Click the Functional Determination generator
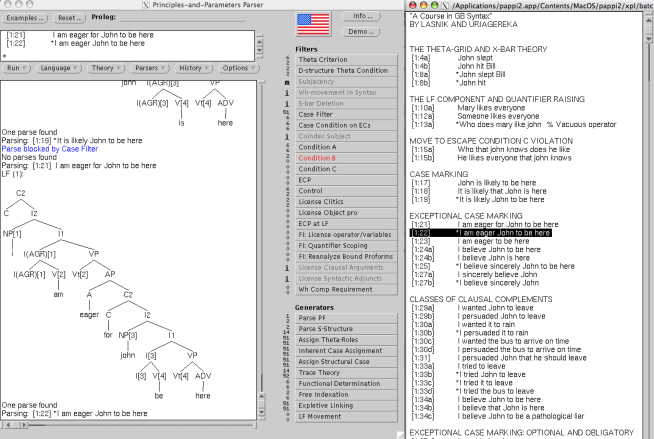Image resolution: width=654 pixels, height=439 pixels. [346, 384]
